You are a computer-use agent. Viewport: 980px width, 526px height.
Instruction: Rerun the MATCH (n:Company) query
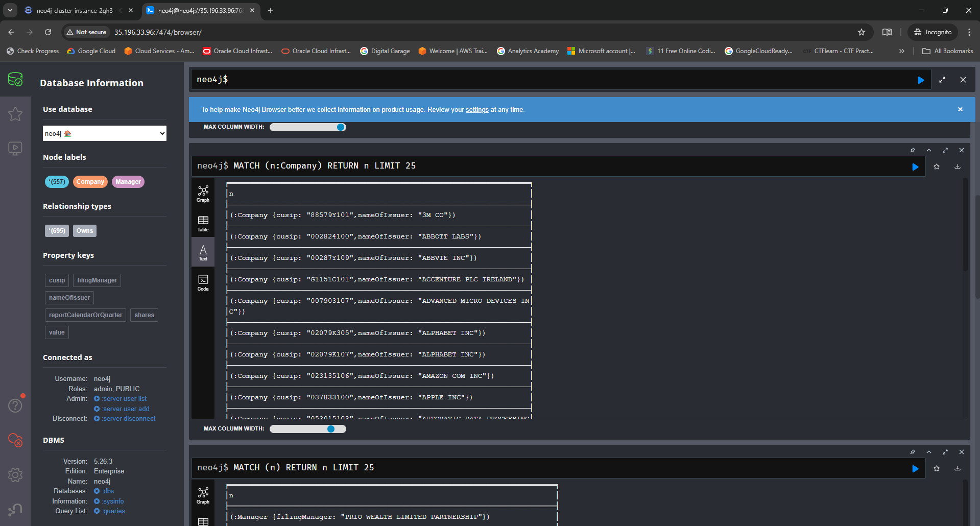(915, 167)
